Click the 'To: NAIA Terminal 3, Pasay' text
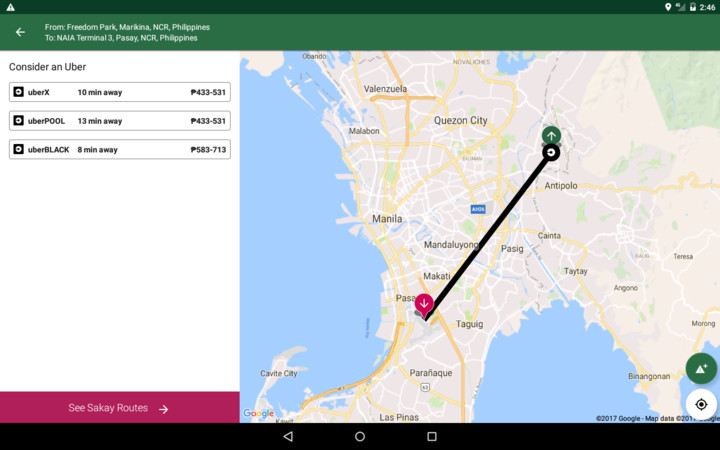Viewport: 720px width, 450px height. click(121, 38)
